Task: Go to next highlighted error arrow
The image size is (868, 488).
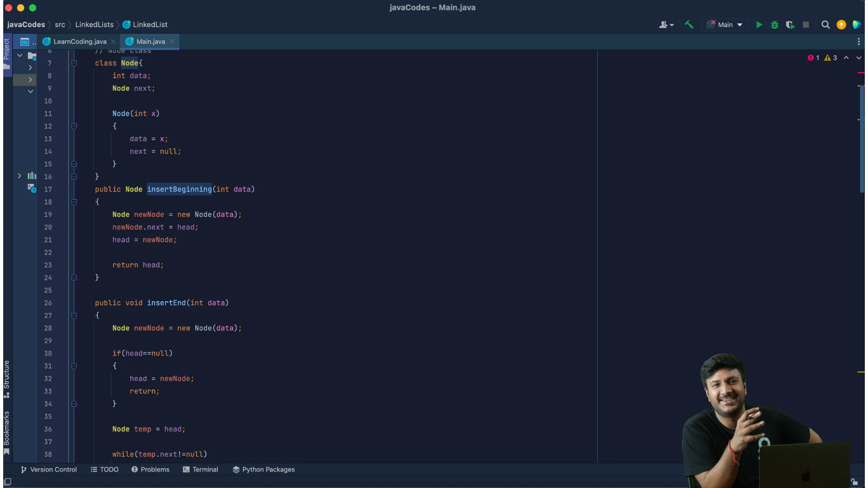Action: (859, 58)
